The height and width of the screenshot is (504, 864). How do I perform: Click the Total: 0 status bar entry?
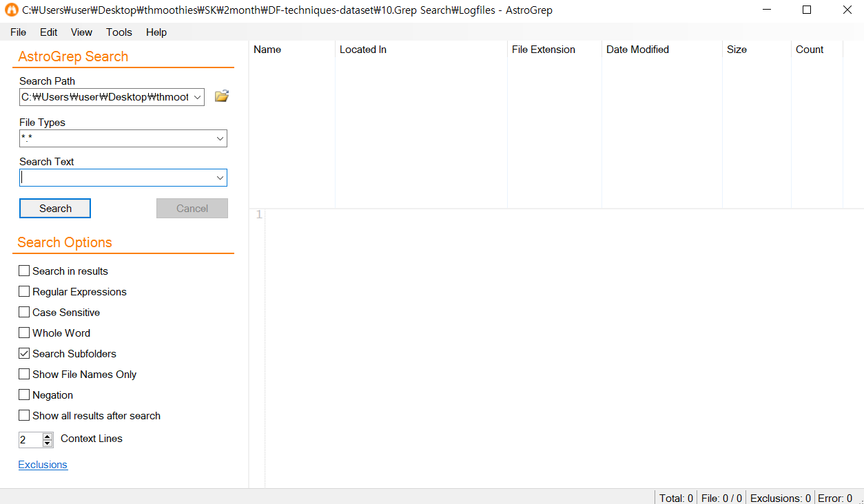point(676,498)
